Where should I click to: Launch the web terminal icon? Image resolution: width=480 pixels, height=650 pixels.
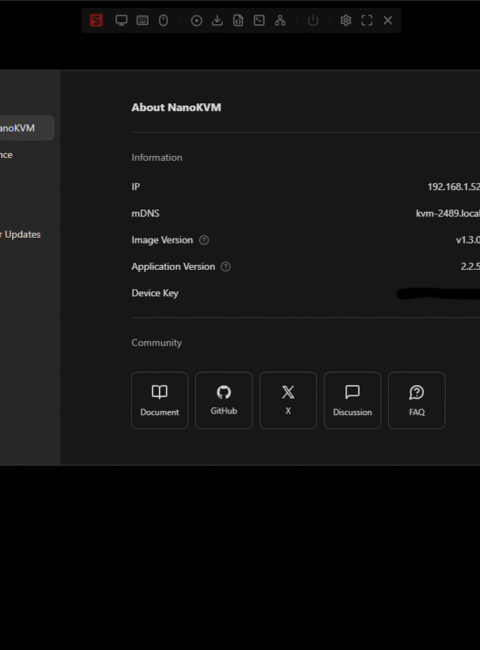tap(259, 20)
